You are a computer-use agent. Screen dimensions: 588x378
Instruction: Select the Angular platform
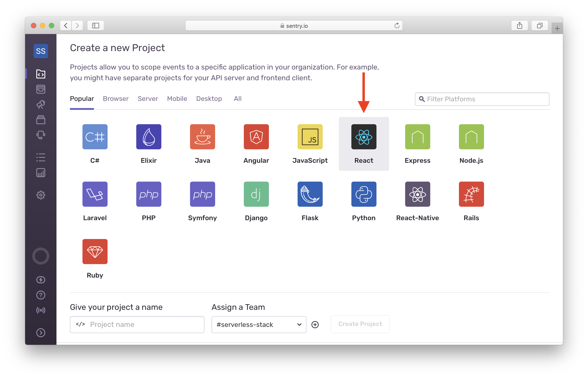[256, 137]
